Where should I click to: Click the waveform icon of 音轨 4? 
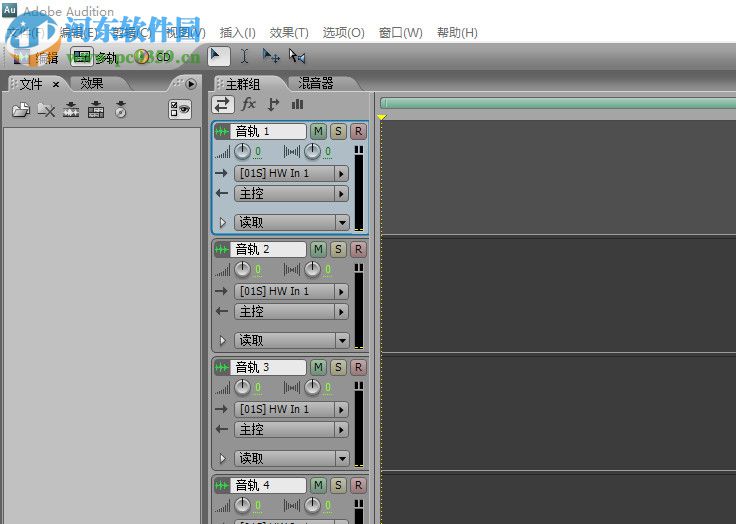tap(222, 485)
